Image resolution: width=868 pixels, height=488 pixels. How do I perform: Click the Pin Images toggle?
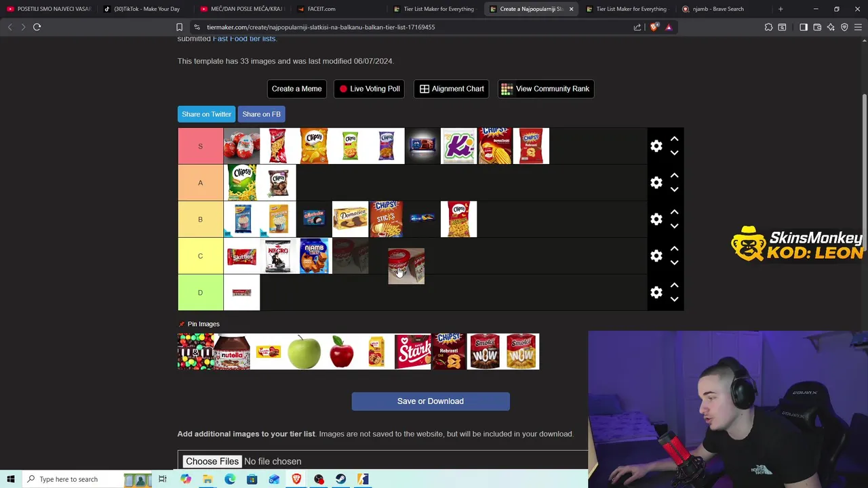199,324
